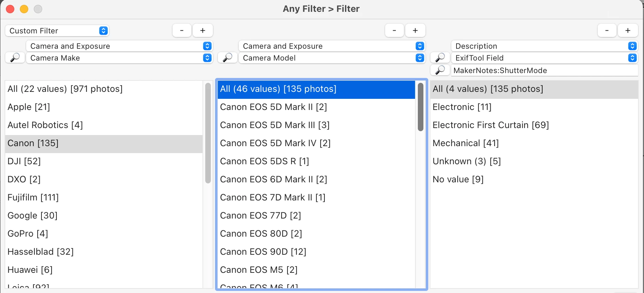Click the magnifier icon beside MakerNotes:ShutterMode
The width and height of the screenshot is (644, 293).
[x=440, y=70]
